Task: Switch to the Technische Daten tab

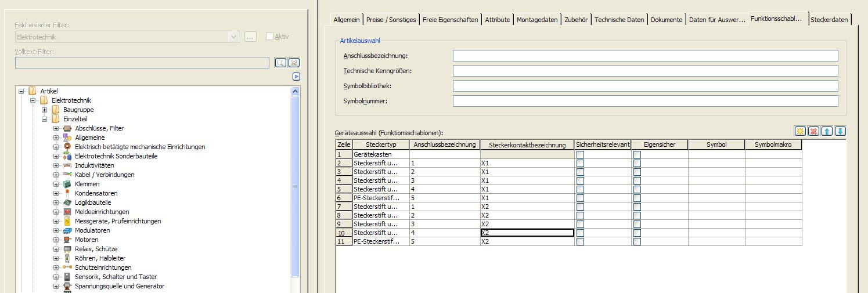Action: tap(620, 20)
